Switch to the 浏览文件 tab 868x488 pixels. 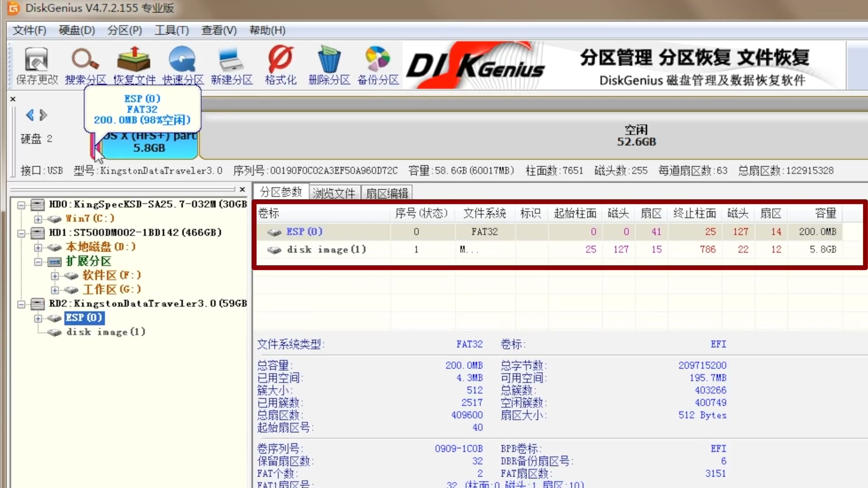coord(334,192)
